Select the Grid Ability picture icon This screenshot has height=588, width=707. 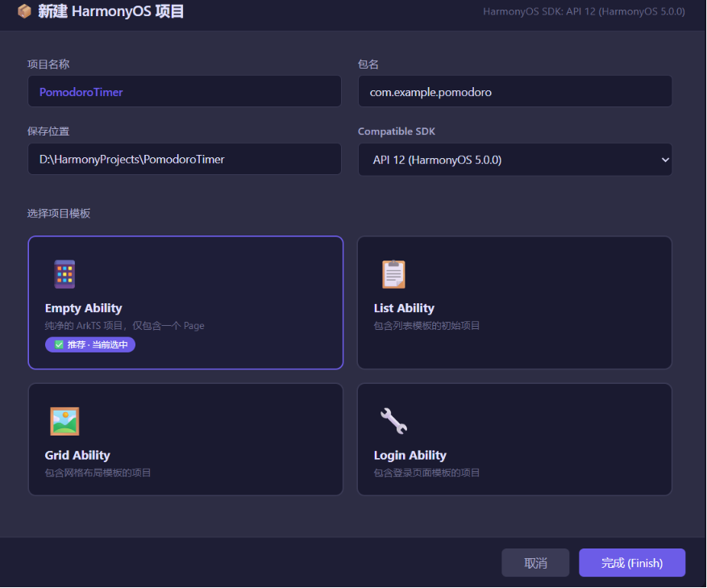point(64,421)
